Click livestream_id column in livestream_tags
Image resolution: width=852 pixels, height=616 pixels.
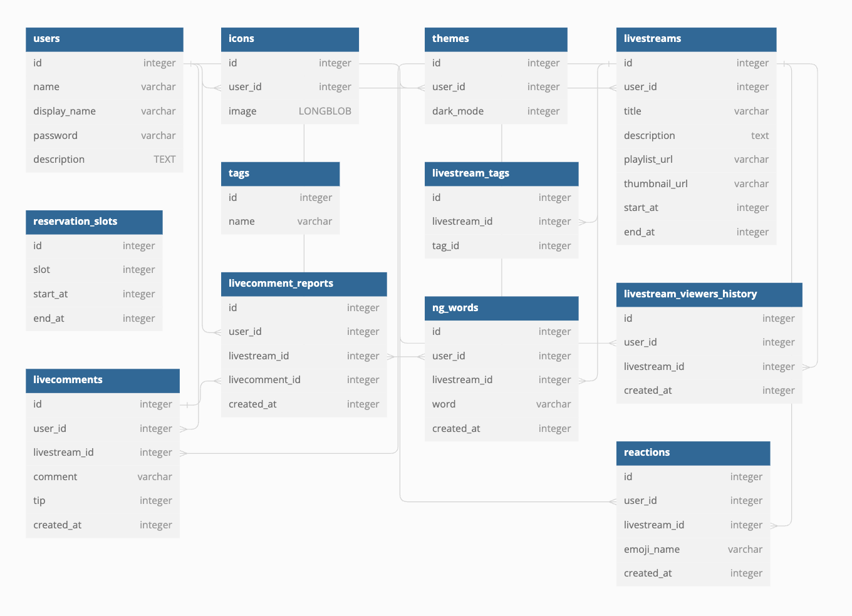tap(501, 222)
